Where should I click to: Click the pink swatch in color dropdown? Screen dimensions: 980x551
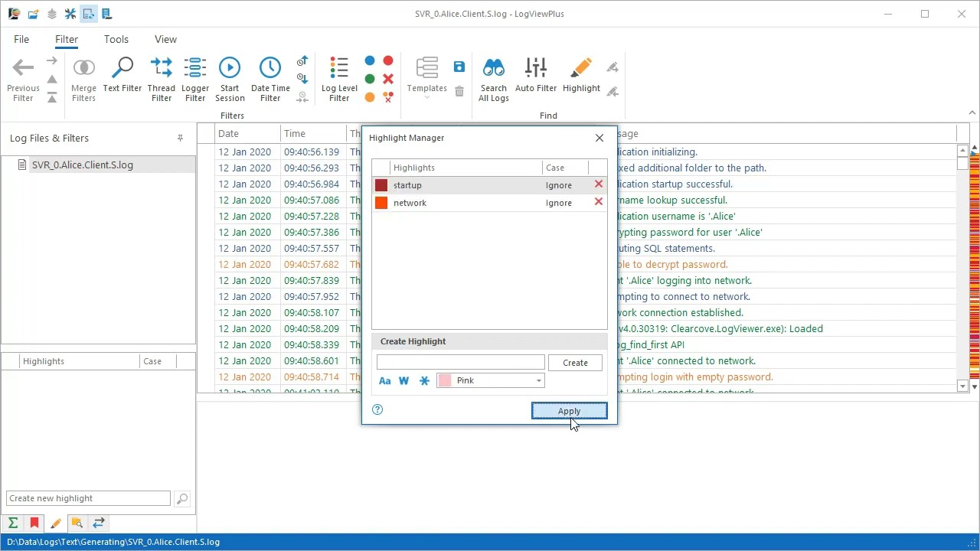(x=445, y=380)
